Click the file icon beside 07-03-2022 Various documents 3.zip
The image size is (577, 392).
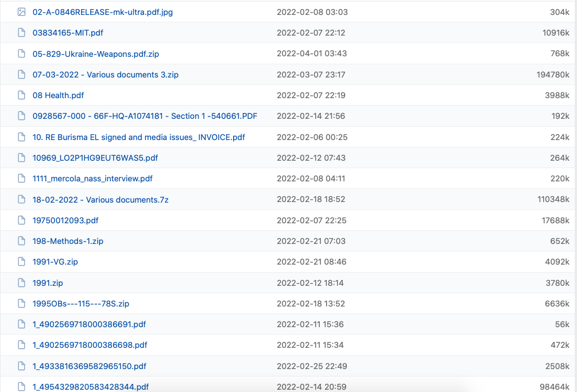[21, 75]
